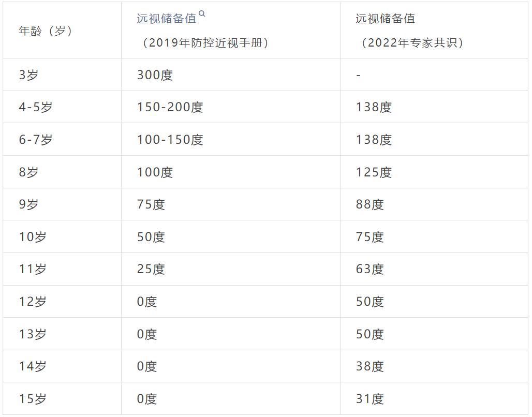
Task: Click the 88度 value cell
Action: point(370,204)
